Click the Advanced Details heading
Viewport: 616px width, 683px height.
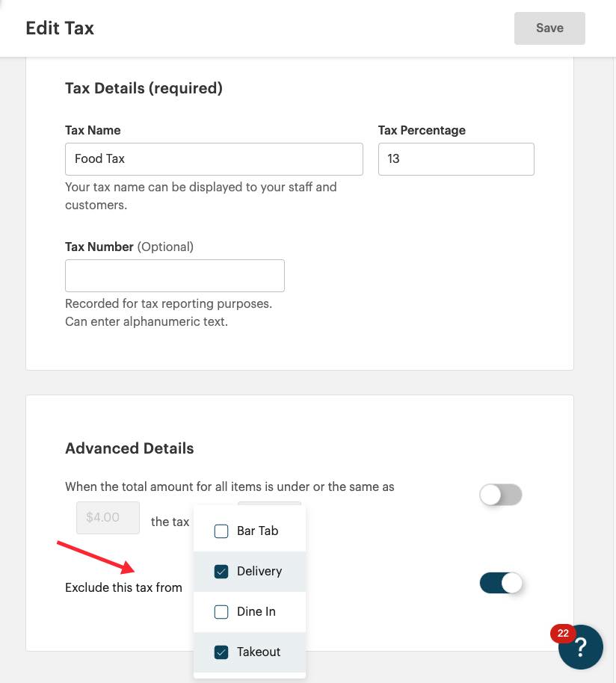[x=129, y=448]
